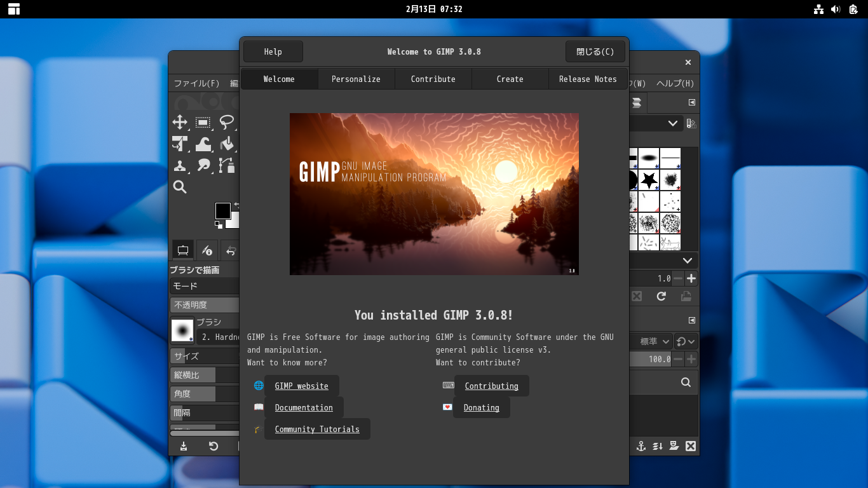Open the lower dock tab menu arrow
868x488 pixels.
coord(692,320)
